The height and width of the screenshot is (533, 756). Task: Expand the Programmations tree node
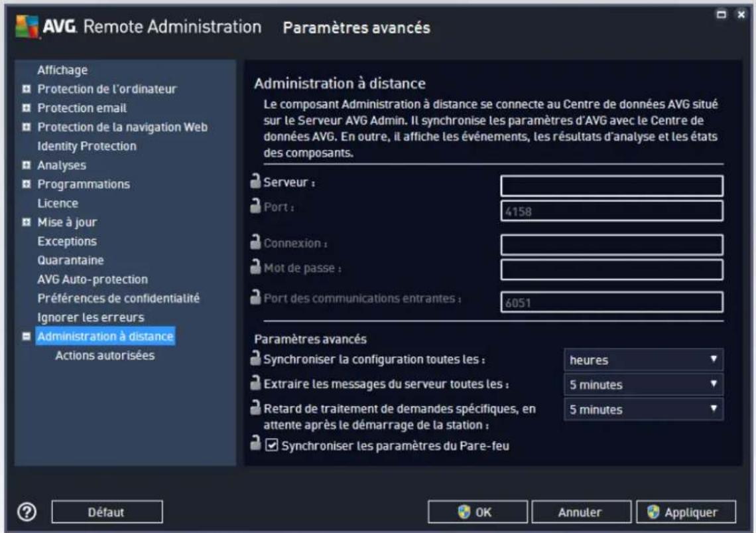(27, 184)
